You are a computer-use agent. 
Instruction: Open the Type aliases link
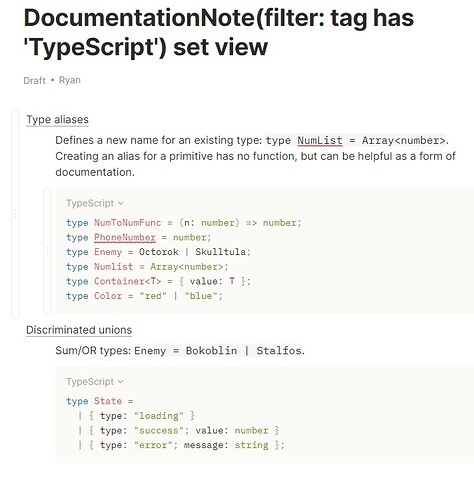tap(57, 120)
